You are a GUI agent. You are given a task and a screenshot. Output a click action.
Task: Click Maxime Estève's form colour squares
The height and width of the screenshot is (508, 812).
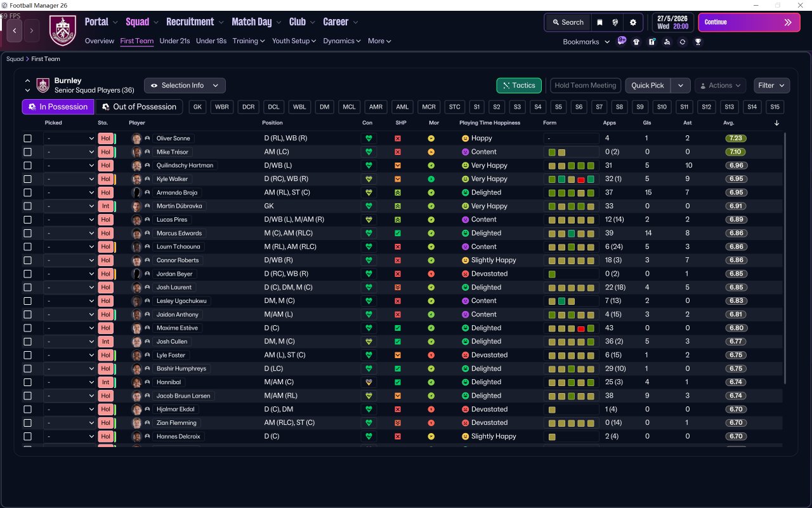click(572, 328)
